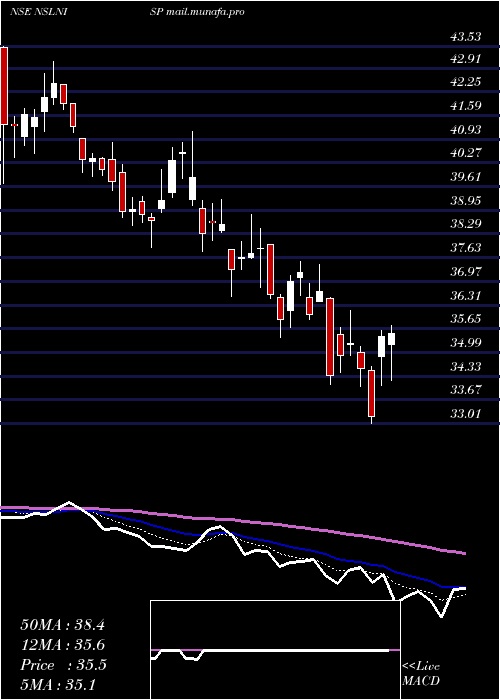This screenshot has height=700, width=500.
Task: Click the 36.31 price axis label
Action: coord(466,295)
